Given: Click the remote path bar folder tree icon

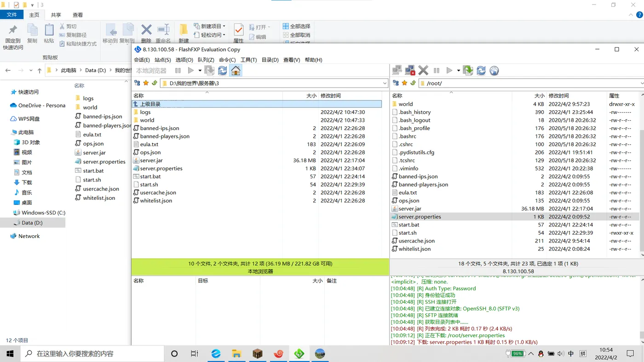Looking at the screenshot, I should click(x=396, y=83).
